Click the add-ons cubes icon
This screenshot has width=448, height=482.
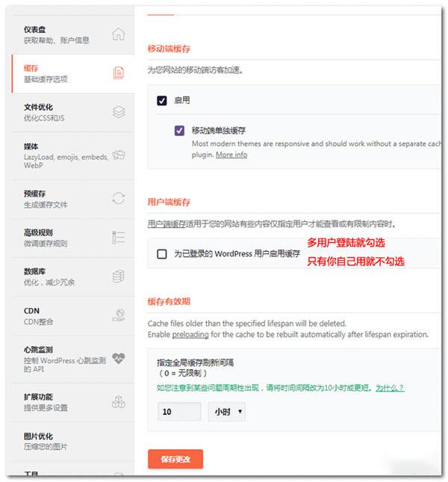pos(119,401)
